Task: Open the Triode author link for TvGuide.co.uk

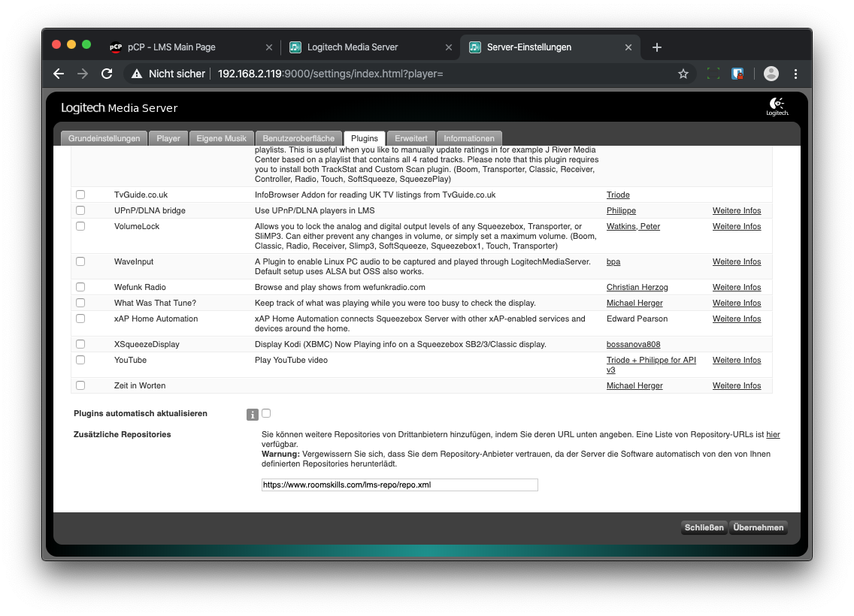Action: click(x=618, y=195)
